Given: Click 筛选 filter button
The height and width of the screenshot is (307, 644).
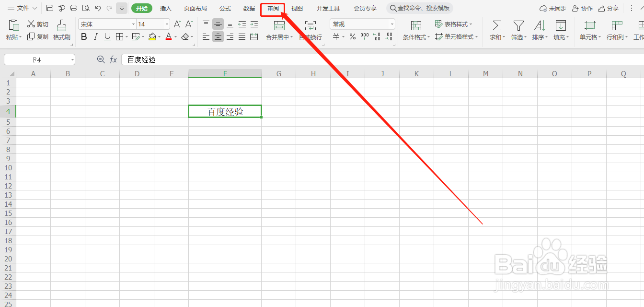Looking at the screenshot, I should pos(518,30).
